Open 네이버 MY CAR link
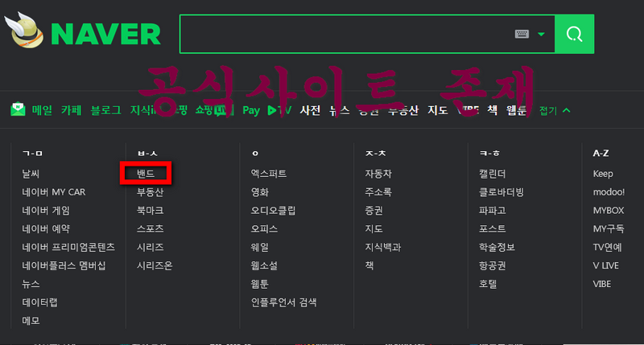This screenshot has height=345, width=644. coord(54,192)
